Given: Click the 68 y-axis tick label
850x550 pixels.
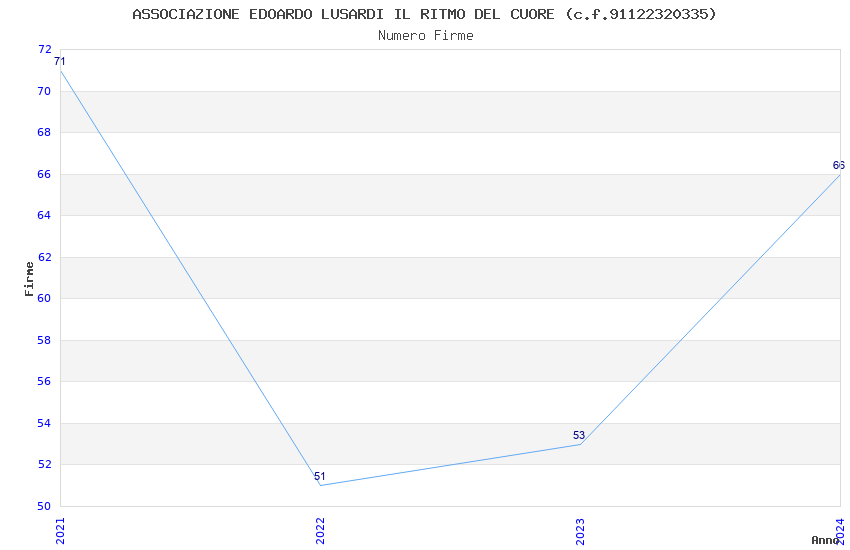Looking at the screenshot, I should (x=44, y=133).
